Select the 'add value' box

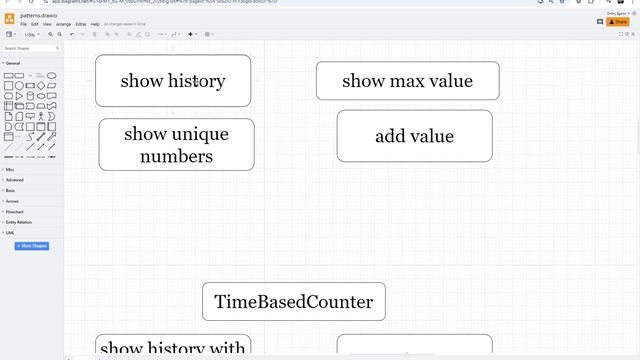415,136
